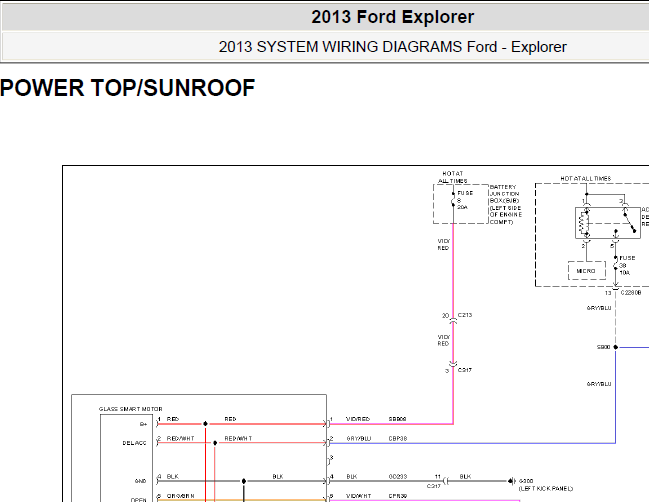Click the "VIO/RED" label just below the junction box
649x502 pixels.
pos(443,244)
